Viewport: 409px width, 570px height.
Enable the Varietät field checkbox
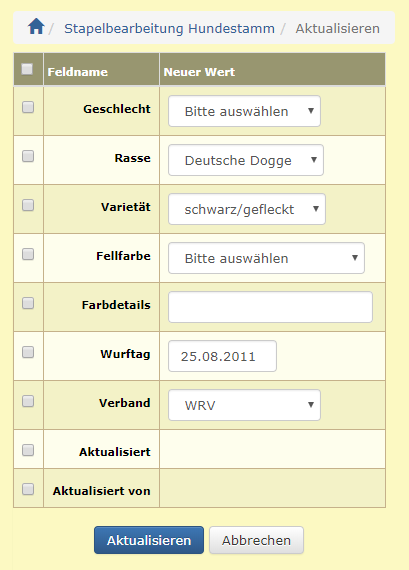click(28, 205)
